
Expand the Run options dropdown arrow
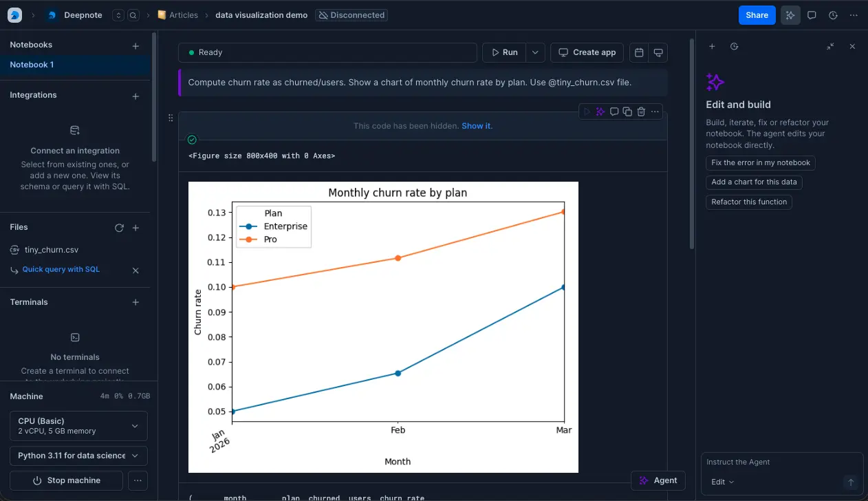coord(535,53)
